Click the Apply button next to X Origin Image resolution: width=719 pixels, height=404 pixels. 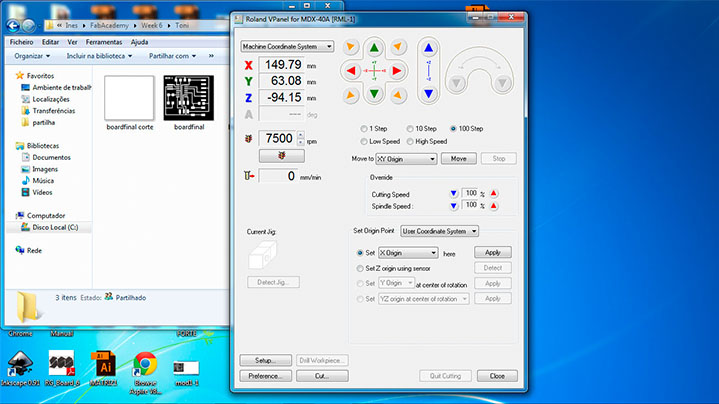click(x=492, y=253)
